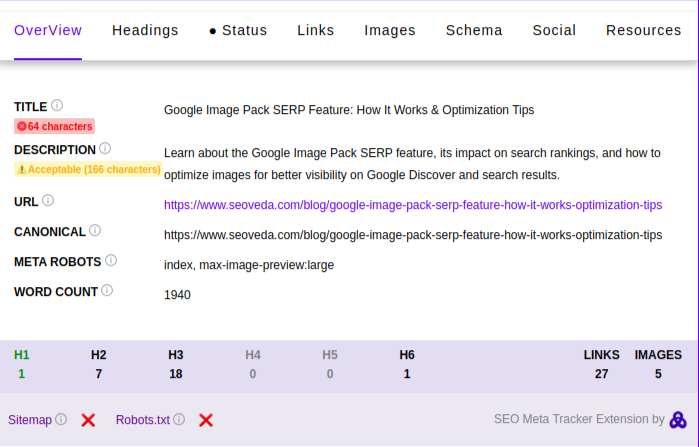Open the OverView tab
This screenshot has width=699, height=447.
pyautogui.click(x=48, y=30)
